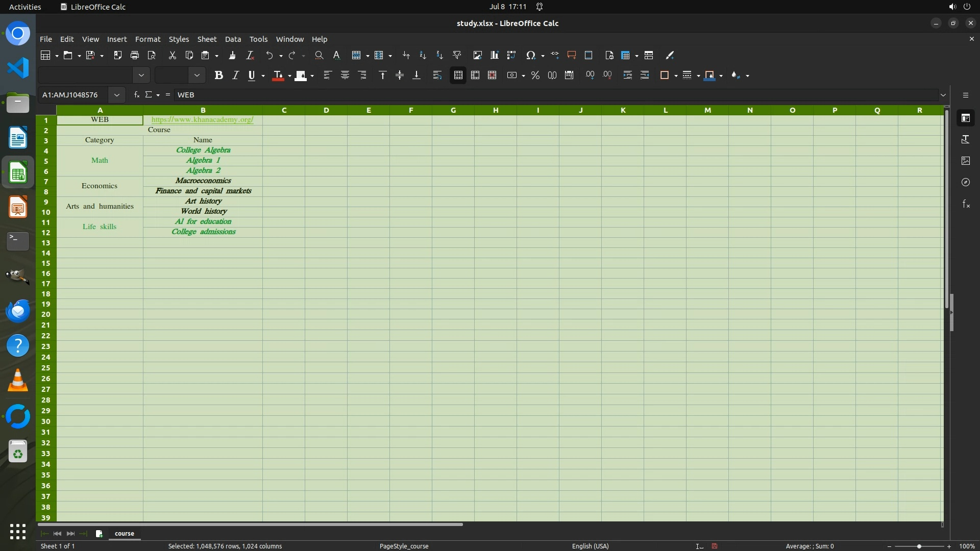This screenshot has width=980, height=551.
Task: Click the Insert Chart icon
Action: (x=494, y=55)
